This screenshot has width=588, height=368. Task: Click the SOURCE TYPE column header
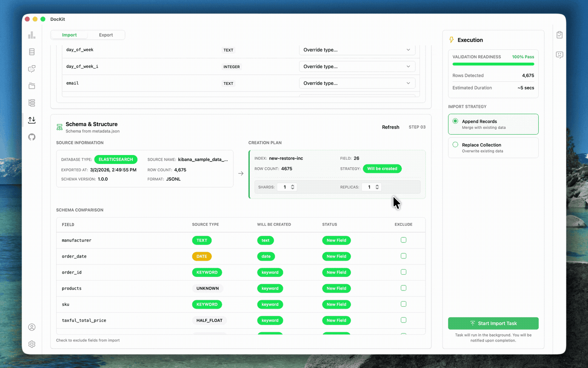pos(206,224)
